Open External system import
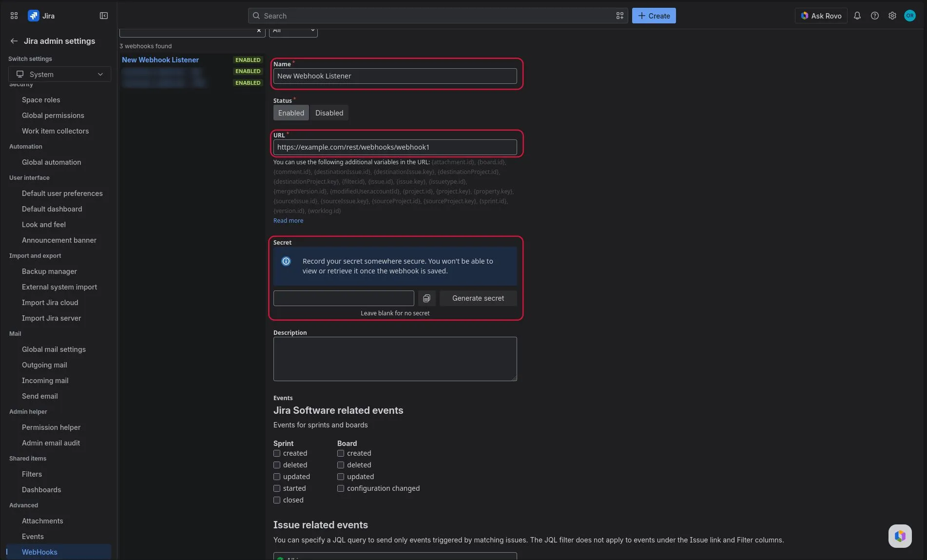 [x=59, y=287]
